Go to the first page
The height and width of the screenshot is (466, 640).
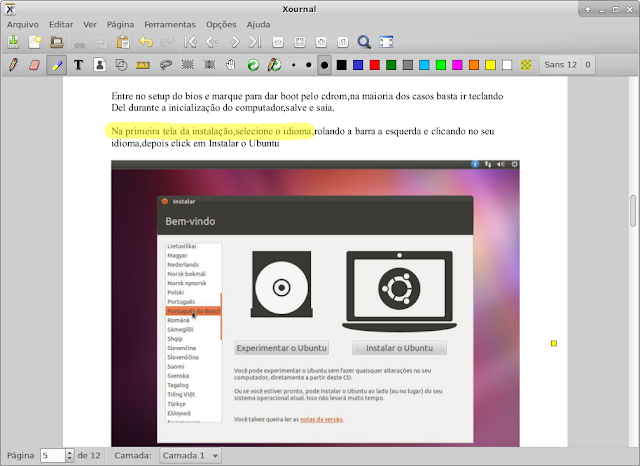tap(191, 42)
